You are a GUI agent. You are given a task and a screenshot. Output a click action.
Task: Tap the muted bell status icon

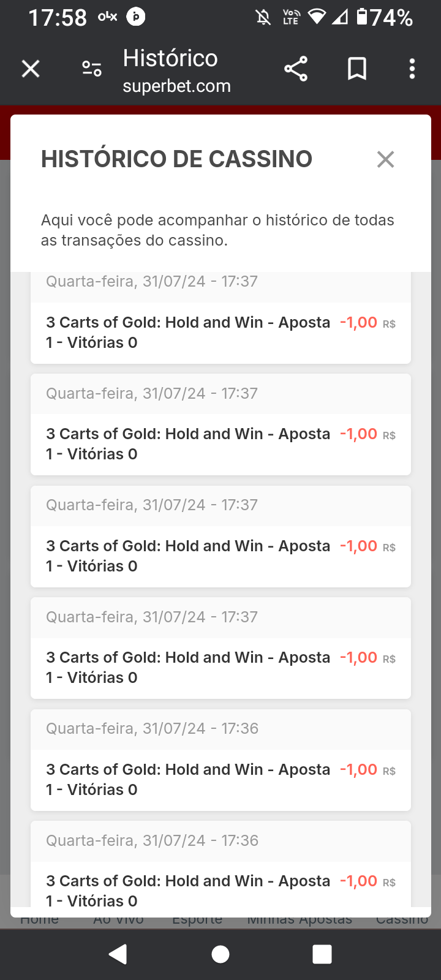[263, 17]
